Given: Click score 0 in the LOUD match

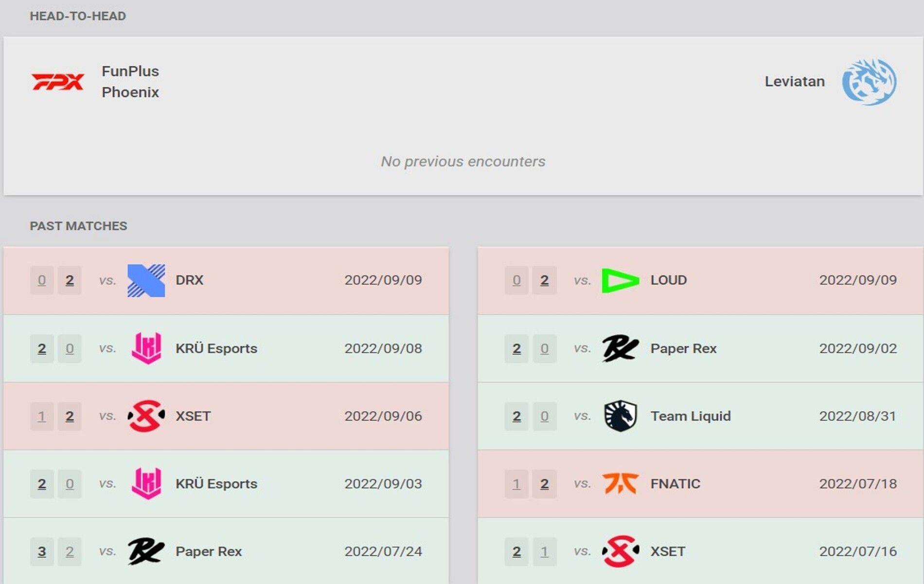Looking at the screenshot, I should (516, 280).
